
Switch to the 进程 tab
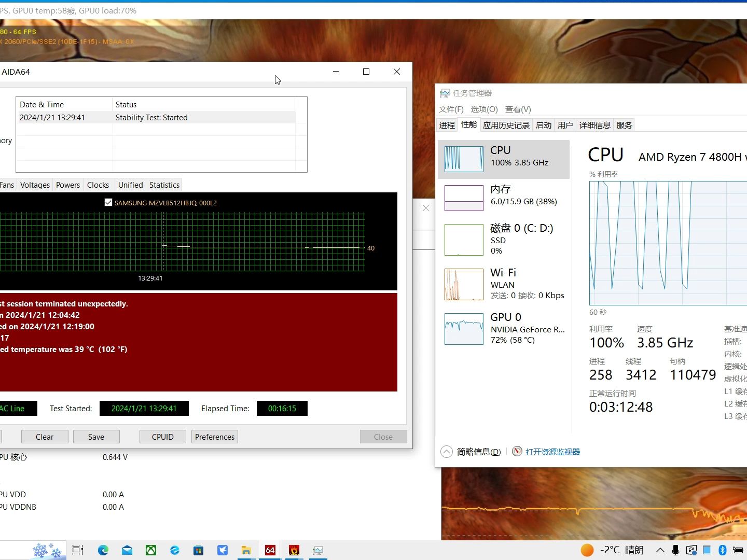point(447,125)
